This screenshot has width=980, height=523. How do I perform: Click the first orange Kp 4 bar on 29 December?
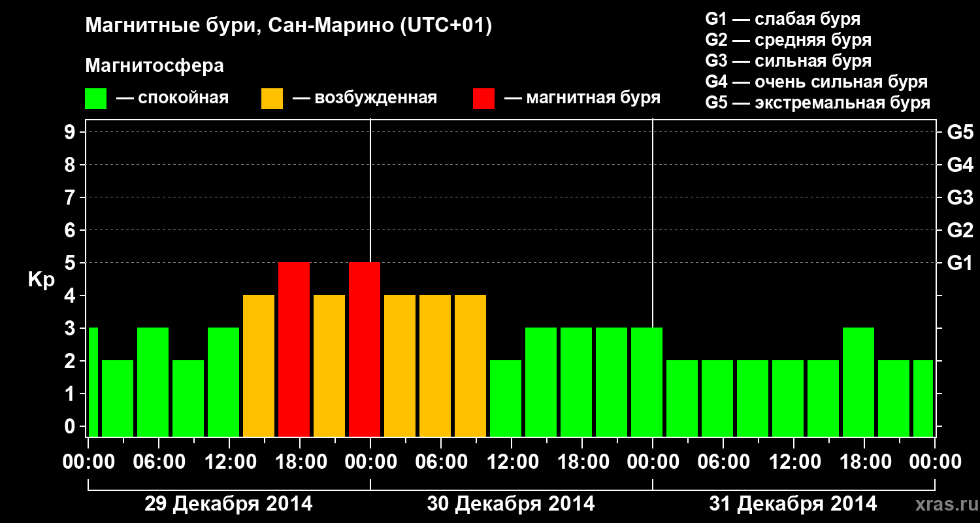pos(259,365)
